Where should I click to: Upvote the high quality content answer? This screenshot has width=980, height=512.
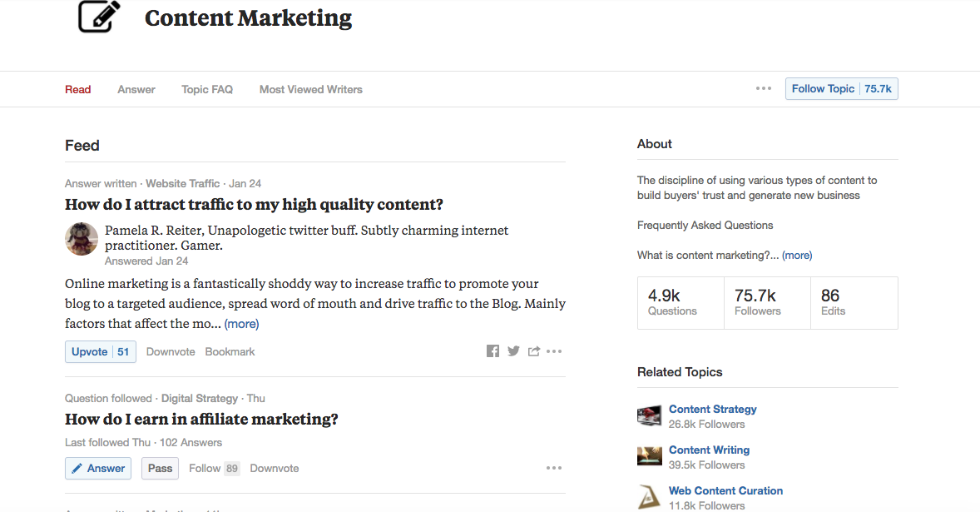click(x=100, y=351)
